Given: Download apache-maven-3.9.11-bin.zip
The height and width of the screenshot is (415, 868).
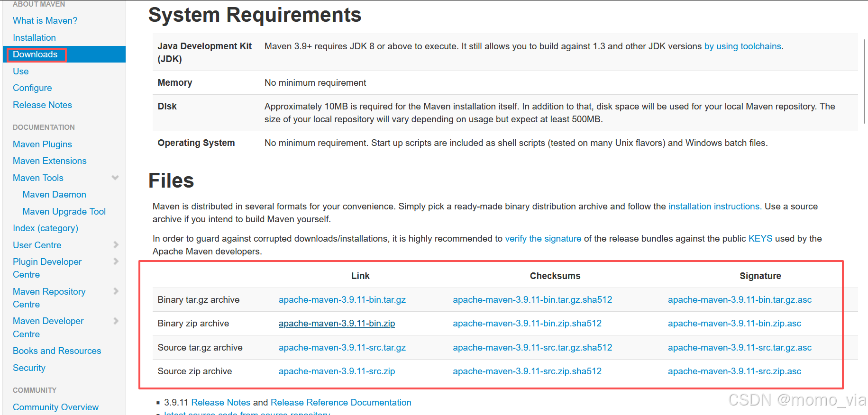Looking at the screenshot, I should click(337, 323).
